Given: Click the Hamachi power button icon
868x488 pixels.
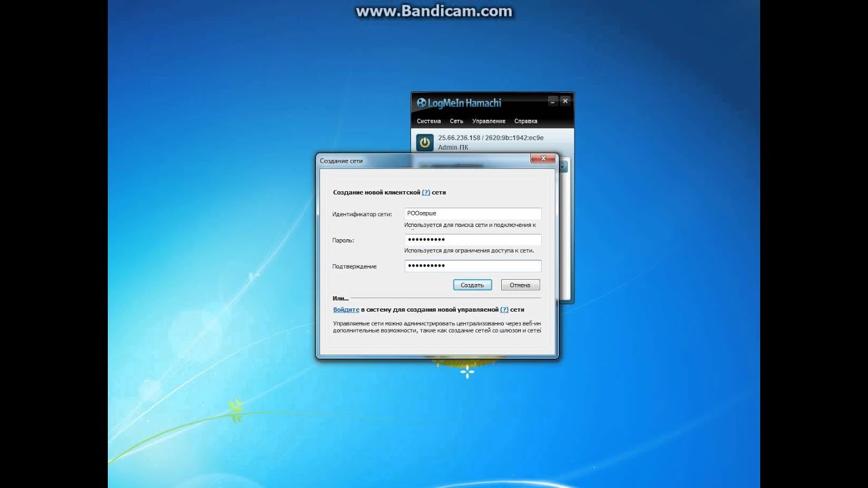Looking at the screenshot, I should [425, 142].
